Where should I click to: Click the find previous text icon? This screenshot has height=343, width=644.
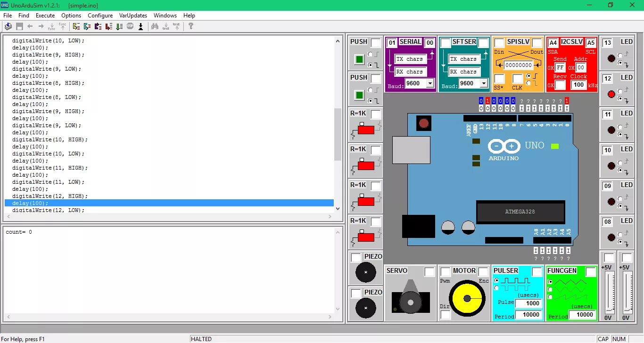(x=176, y=26)
